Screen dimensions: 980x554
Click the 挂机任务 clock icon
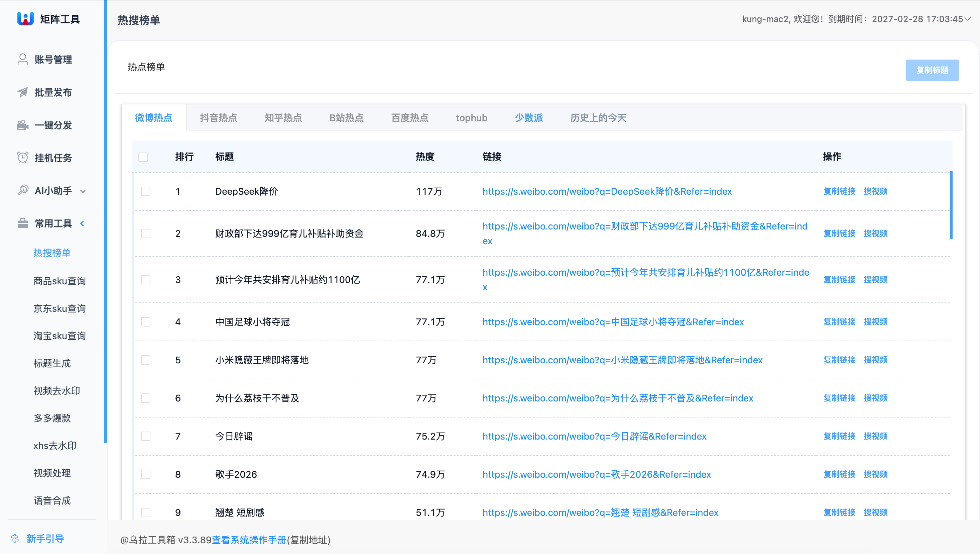coord(22,158)
